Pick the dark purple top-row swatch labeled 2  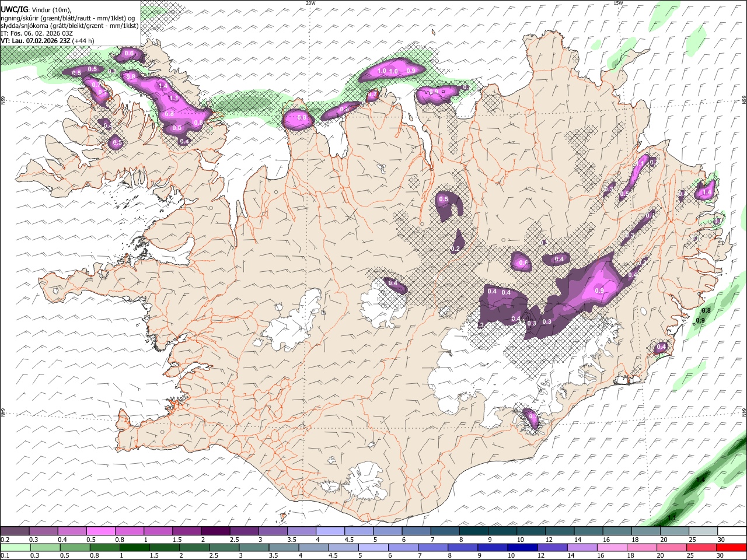pyautogui.click(x=215, y=531)
